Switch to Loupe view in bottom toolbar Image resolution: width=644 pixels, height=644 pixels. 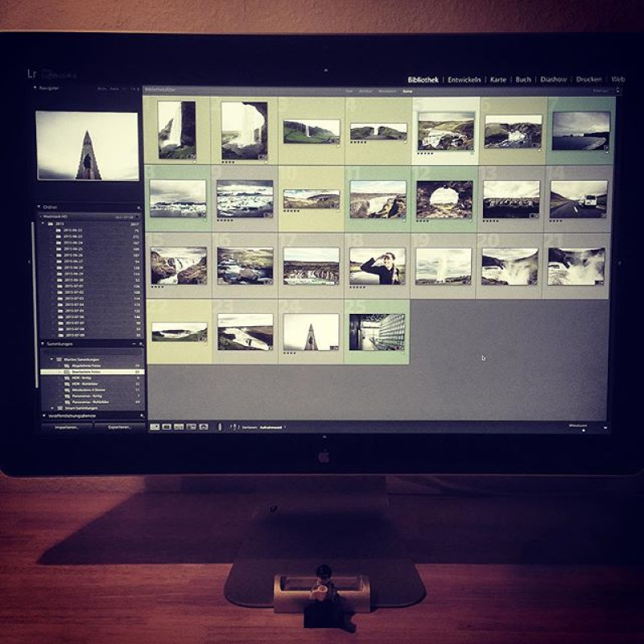click(167, 427)
